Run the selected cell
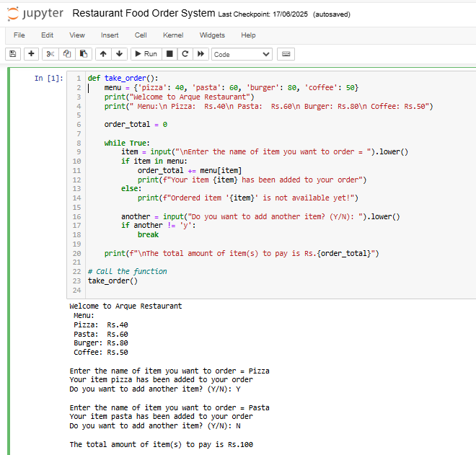Screen dimensions: 476x455 coord(146,54)
